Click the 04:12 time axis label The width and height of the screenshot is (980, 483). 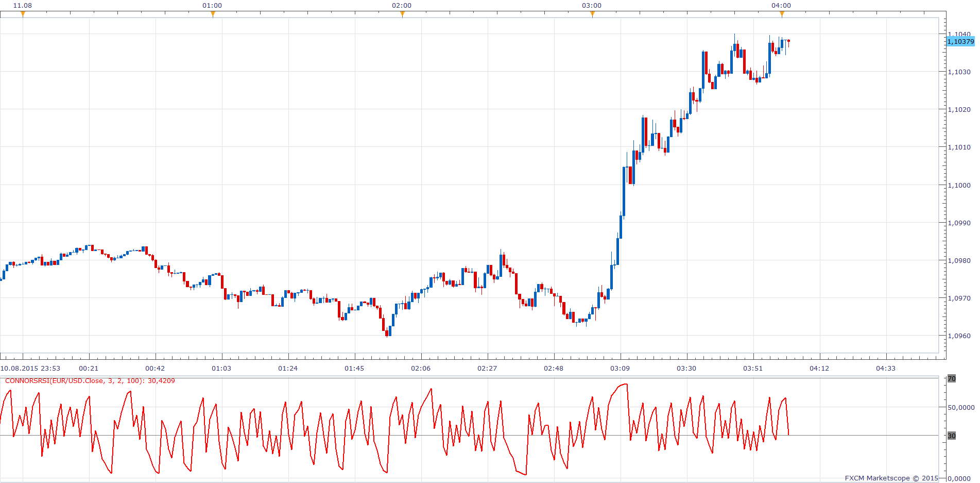tap(819, 368)
